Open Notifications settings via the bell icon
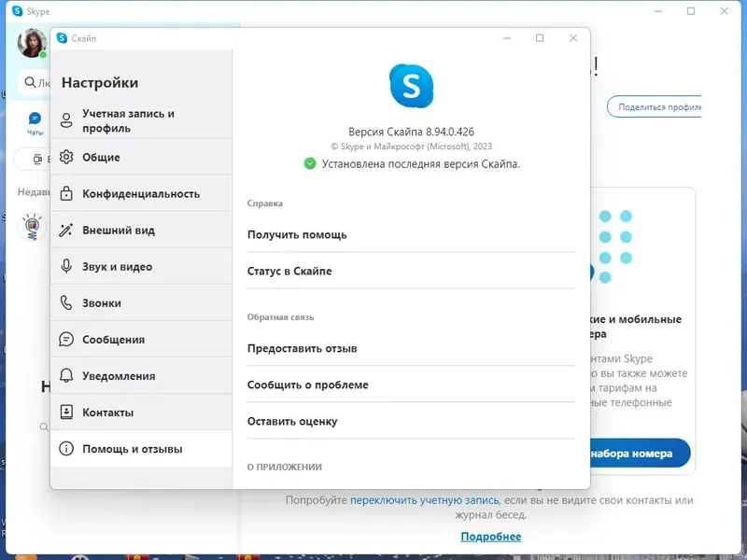This screenshot has height=560, width=747. (x=65, y=375)
